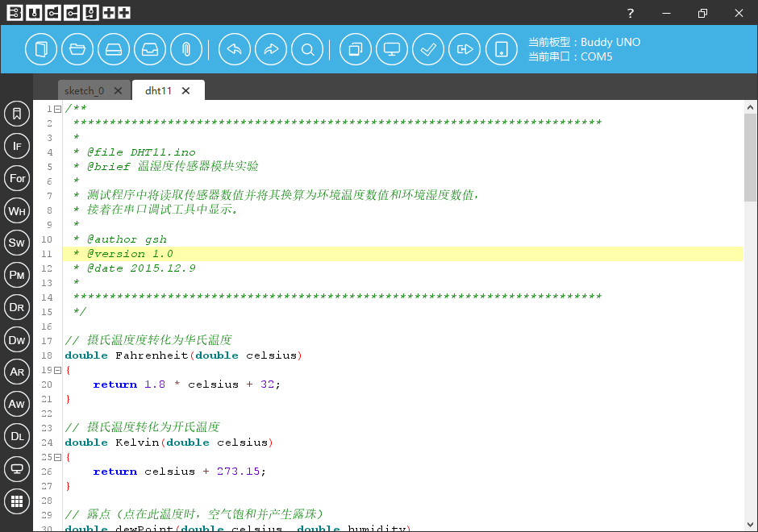Collapse the comment block at line 1
This screenshot has width=758, height=532.
pyautogui.click(x=58, y=109)
